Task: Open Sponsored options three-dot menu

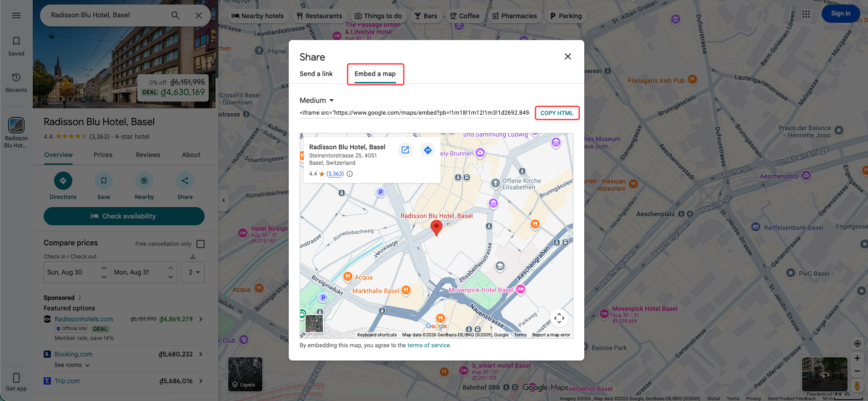Action: 80,298
